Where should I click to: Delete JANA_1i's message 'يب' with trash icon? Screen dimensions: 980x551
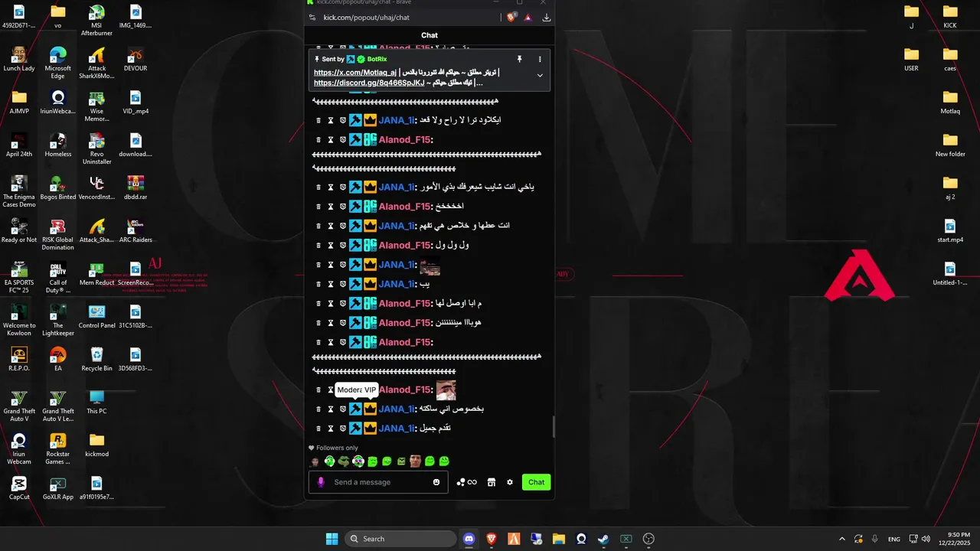pos(318,284)
